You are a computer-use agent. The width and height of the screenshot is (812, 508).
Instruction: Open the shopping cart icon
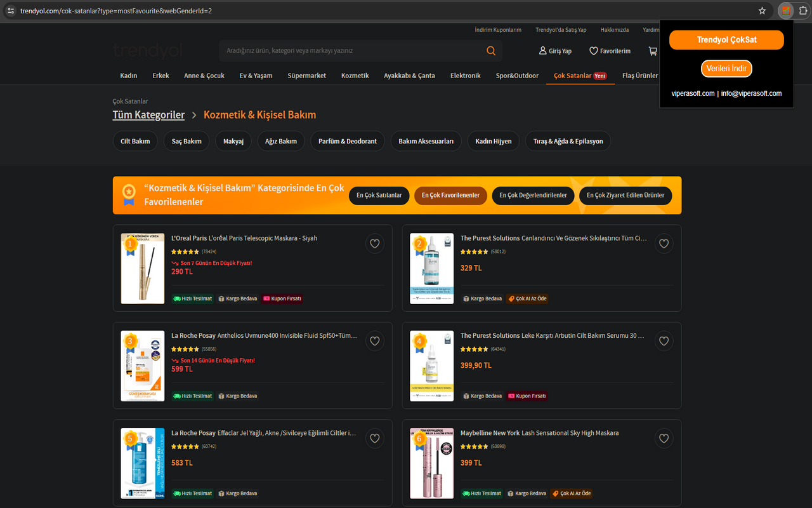pyautogui.click(x=653, y=51)
